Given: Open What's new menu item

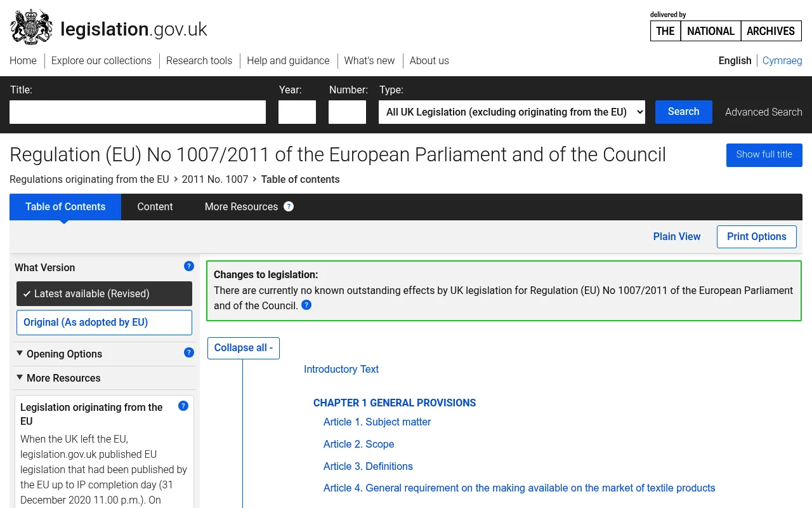Looking at the screenshot, I should pyautogui.click(x=369, y=60).
